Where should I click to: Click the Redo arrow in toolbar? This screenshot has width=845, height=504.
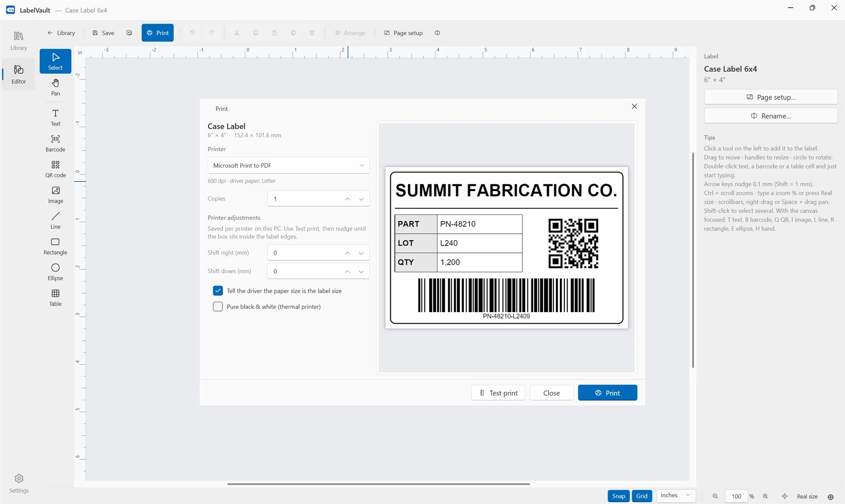pos(212,33)
